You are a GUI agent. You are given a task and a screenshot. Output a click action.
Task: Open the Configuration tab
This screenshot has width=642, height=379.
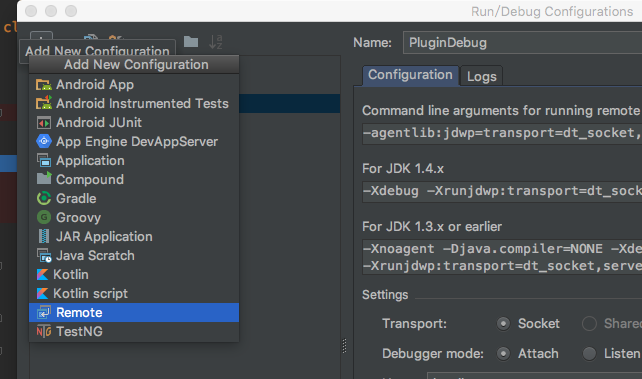410,75
